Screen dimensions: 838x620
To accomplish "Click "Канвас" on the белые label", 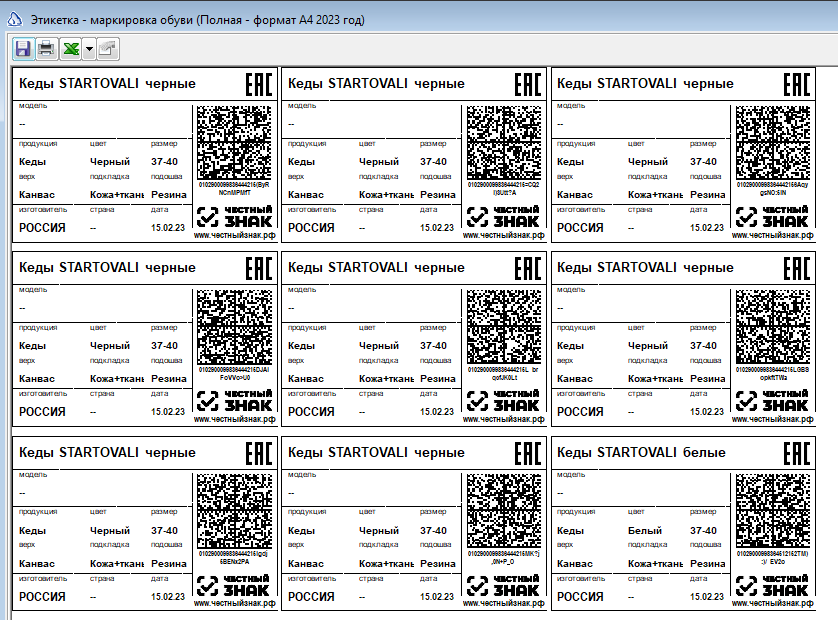I will [x=575, y=563].
